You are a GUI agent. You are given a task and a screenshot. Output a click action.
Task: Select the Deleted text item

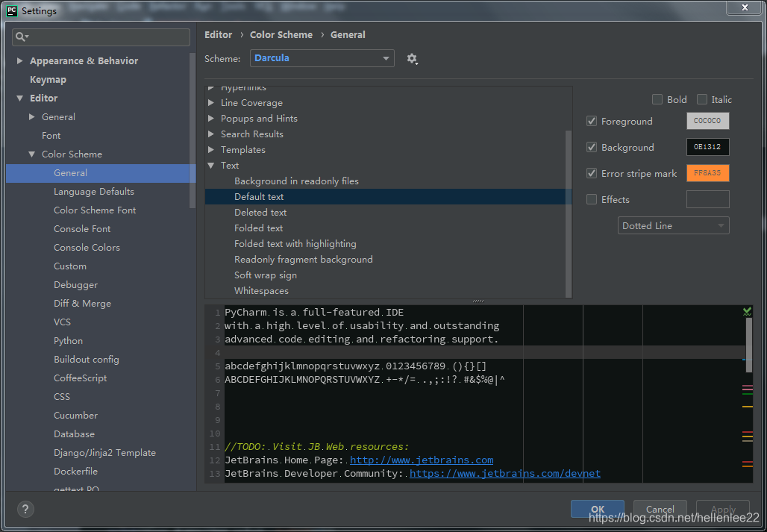(260, 212)
